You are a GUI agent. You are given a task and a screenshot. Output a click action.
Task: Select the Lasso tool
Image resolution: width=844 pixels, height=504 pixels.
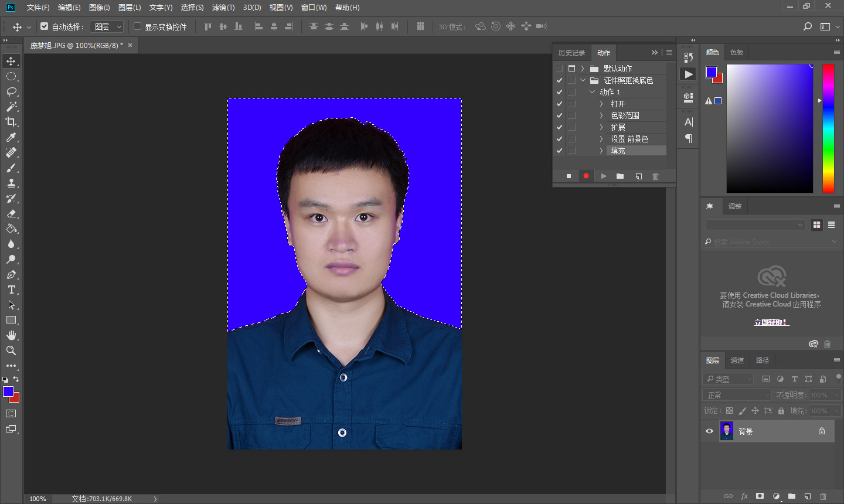[11, 91]
